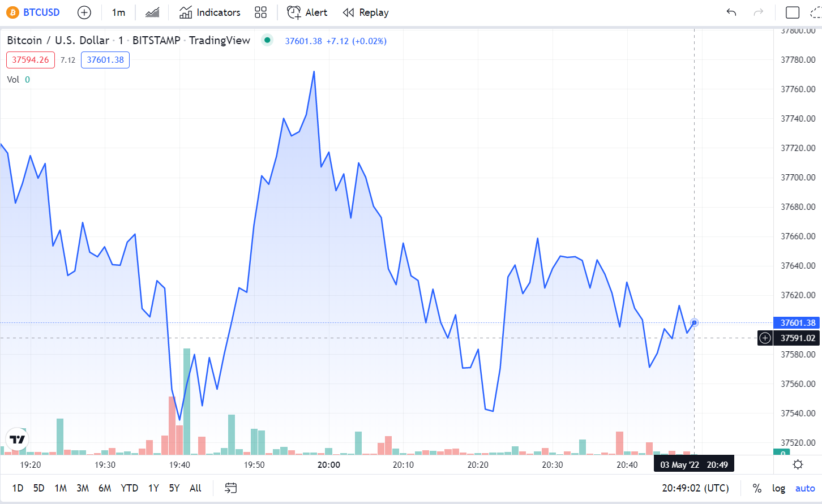This screenshot has height=504, width=822.
Task: Undo the last chart action
Action: tap(731, 12)
